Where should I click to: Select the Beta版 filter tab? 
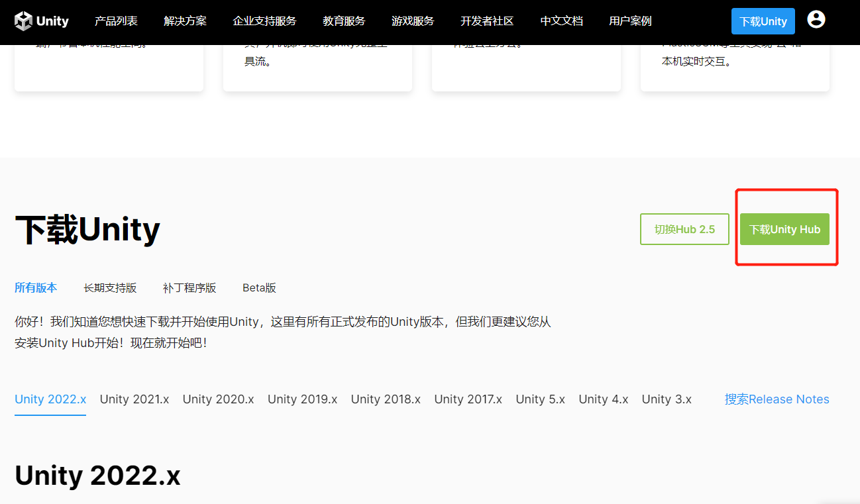[x=259, y=287]
